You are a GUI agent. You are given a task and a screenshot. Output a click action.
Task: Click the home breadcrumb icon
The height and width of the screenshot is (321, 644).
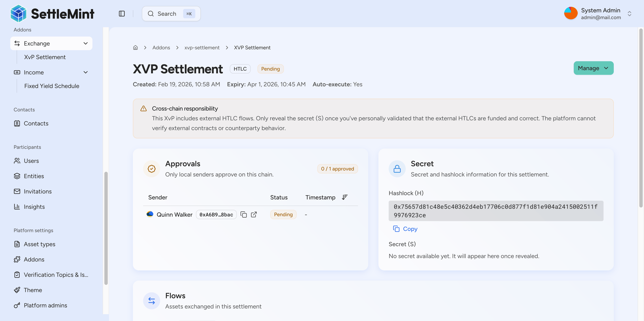click(136, 48)
